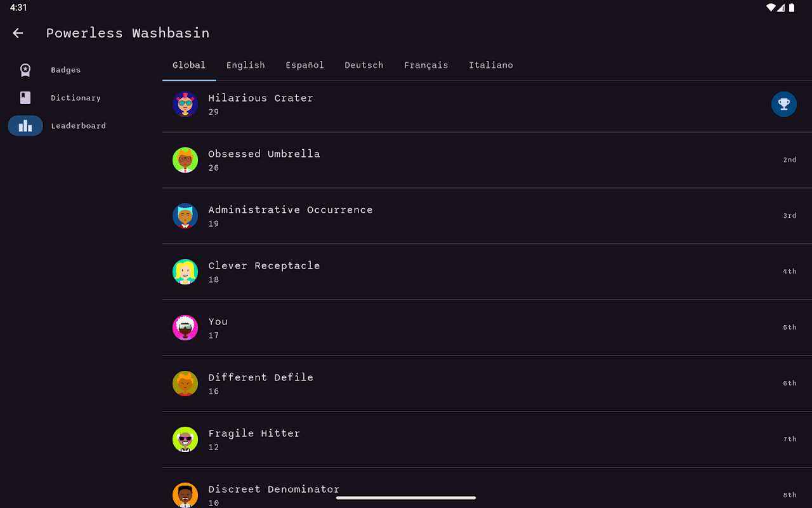Select the Leaderboard bar chart icon
Image resolution: width=812 pixels, height=508 pixels.
click(x=25, y=126)
